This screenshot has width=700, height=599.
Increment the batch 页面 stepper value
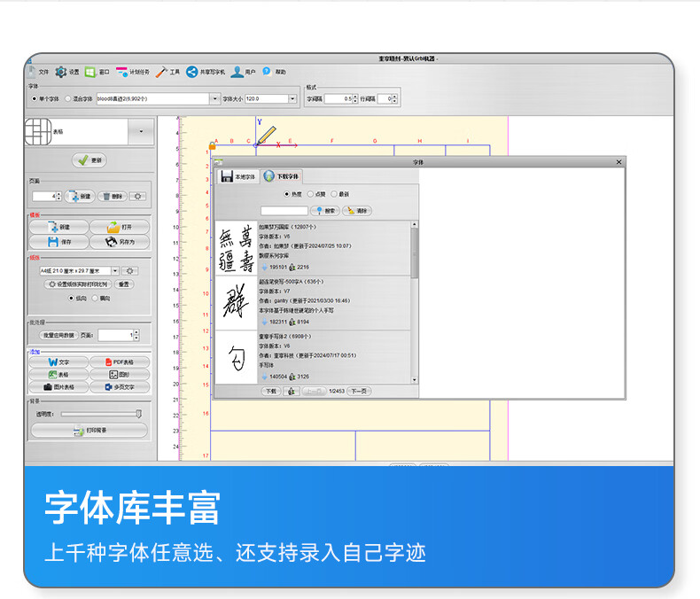tap(136, 332)
